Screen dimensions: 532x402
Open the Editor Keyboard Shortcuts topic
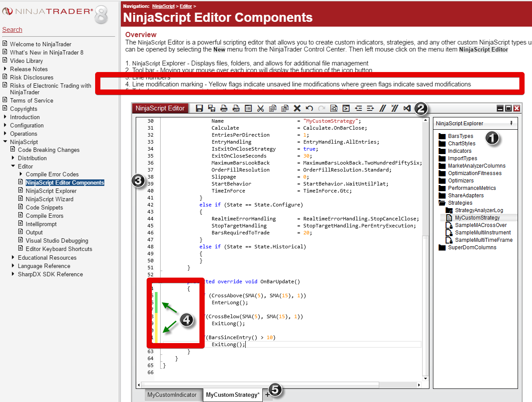tap(59, 249)
